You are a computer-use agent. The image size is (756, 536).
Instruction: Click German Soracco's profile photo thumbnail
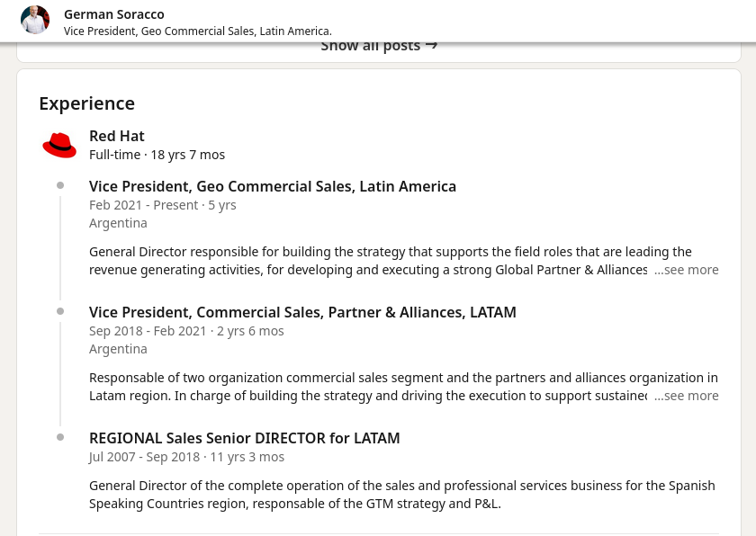pos(35,20)
